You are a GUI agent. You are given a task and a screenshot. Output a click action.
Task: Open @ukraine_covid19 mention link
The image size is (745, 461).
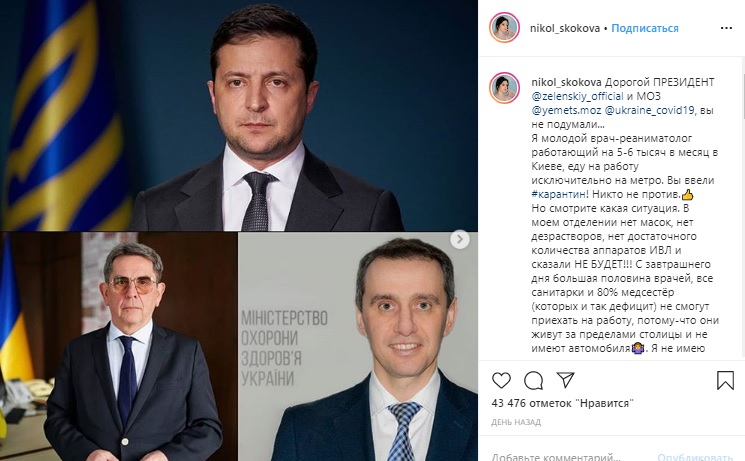pos(649,110)
